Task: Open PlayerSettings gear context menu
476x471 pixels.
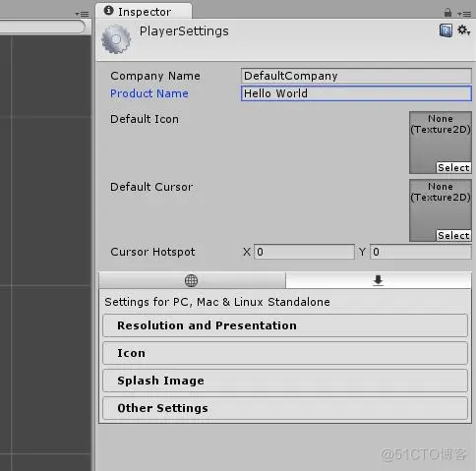Action: [464, 30]
